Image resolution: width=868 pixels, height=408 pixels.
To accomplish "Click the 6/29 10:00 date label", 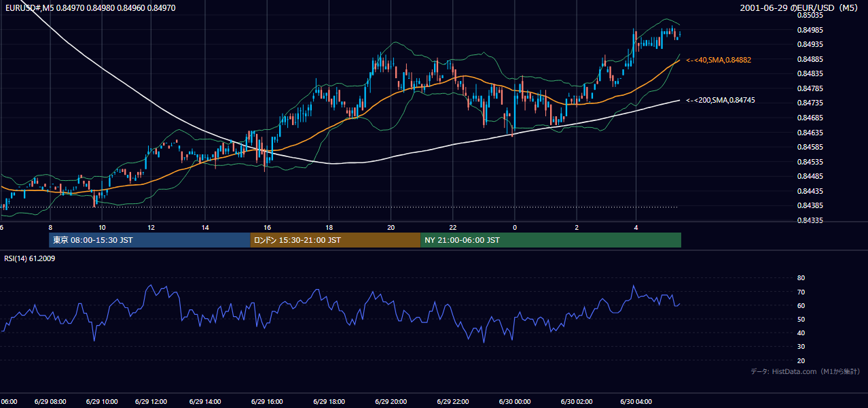I will 102,401.
